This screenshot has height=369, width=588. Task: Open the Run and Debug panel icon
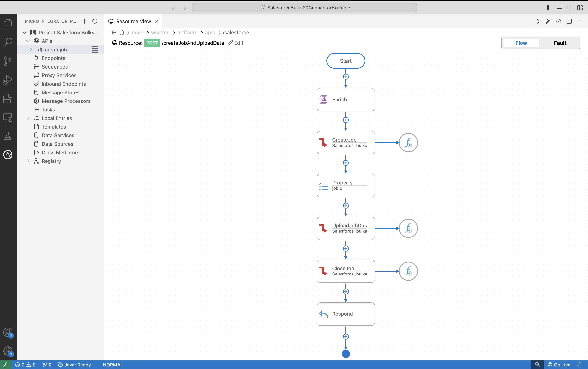click(8, 80)
